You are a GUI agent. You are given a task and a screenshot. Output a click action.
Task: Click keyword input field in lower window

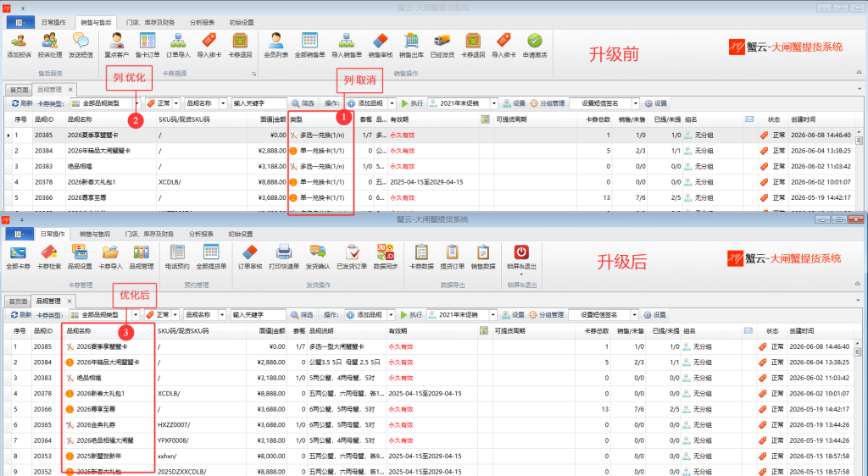click(x=258, y=315)
